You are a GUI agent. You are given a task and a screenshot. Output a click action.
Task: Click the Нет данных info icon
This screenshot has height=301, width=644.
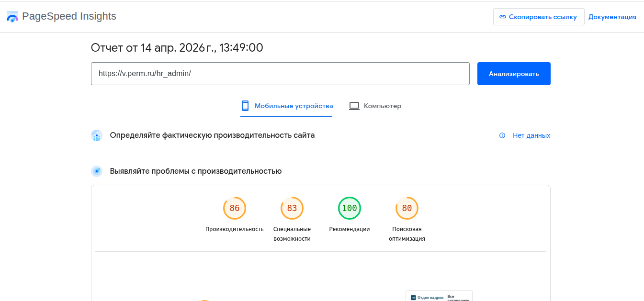[502, 135]
